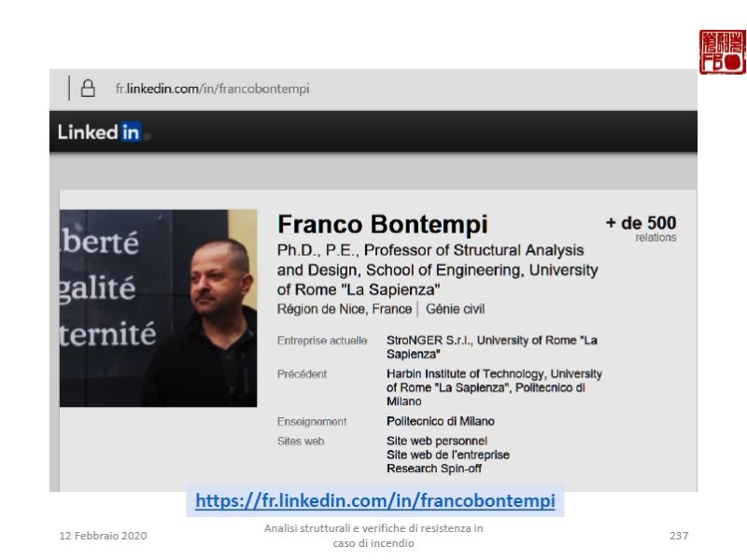Select the Franco Bontempi name heading
Screen dimensions: 747x560
(x=383, y=225)
